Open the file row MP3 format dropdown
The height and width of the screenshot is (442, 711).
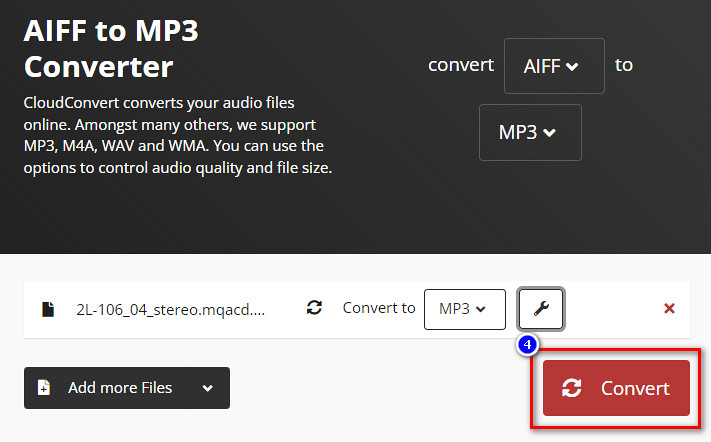(x=465, y=309)
